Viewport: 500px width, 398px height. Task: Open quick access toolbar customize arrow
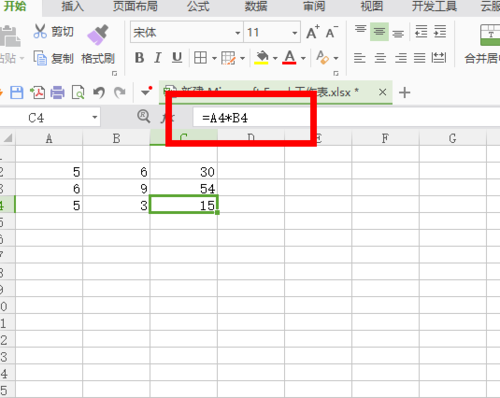pyautogui.click(x=146, y=92)
